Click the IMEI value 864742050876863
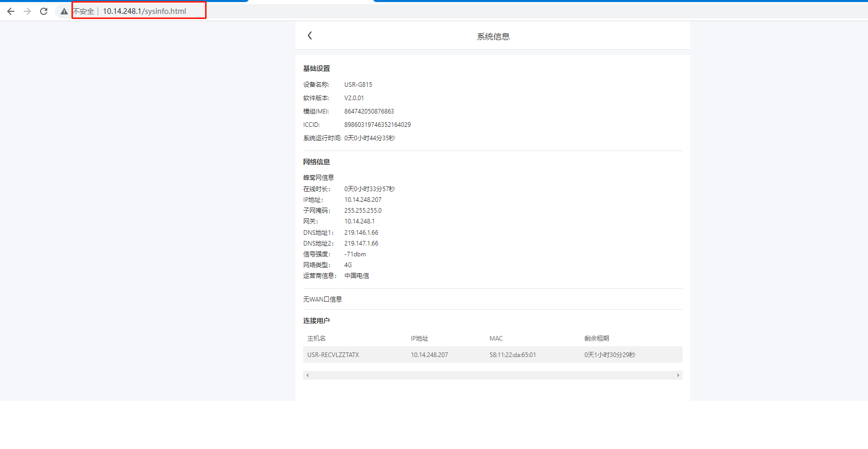Screen dimensions: 868x449 (369, 111)
